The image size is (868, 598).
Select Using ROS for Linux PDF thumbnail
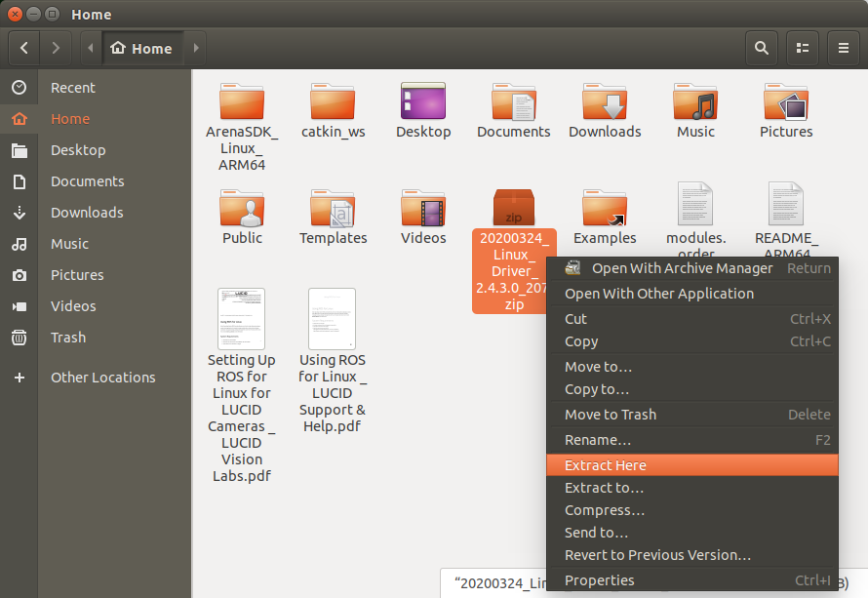coord(333,319)
